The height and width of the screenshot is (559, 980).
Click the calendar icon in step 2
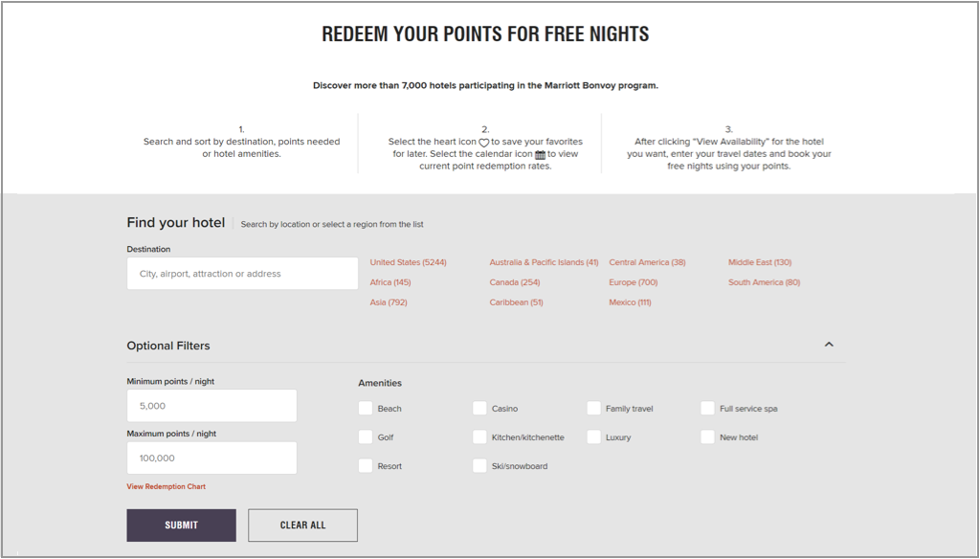540,154
